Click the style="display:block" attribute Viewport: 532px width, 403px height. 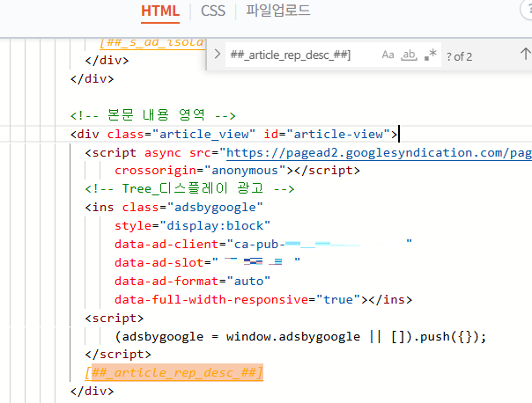click(x=192, y=225)
